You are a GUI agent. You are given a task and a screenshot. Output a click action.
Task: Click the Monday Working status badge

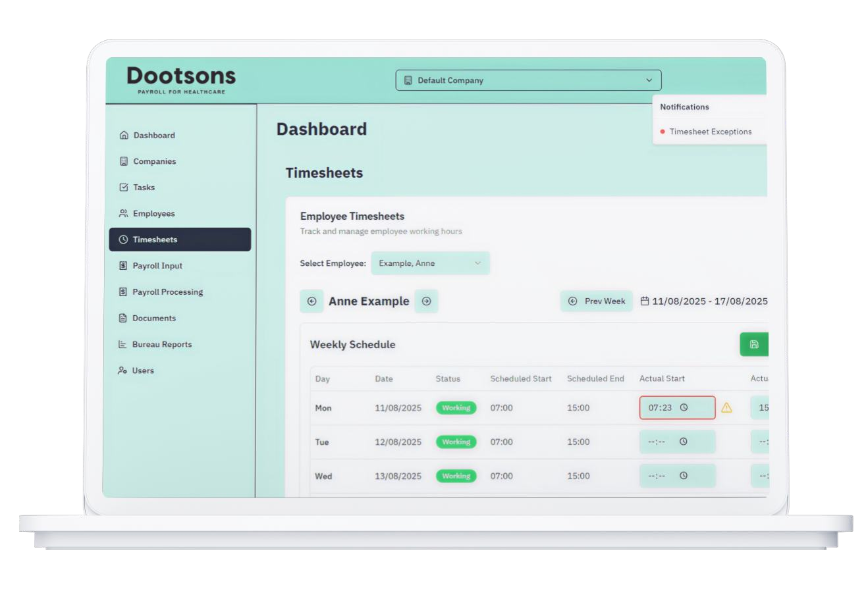point(456,408)
